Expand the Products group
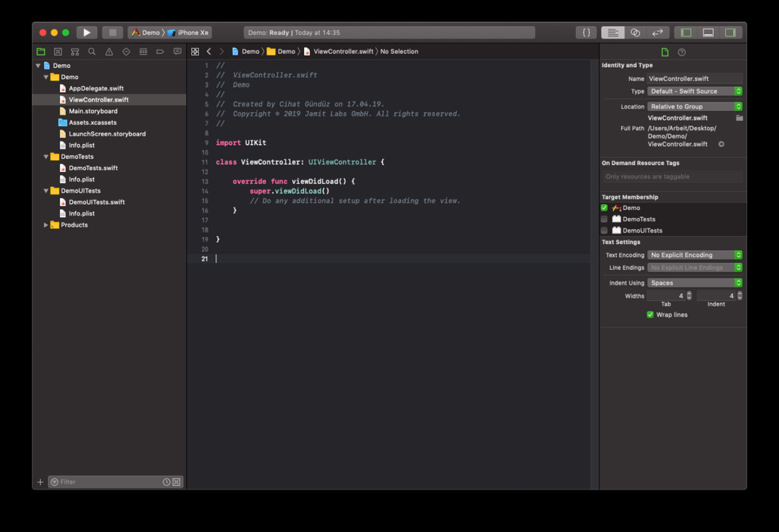The height and width of the screenshot is (532, 779). pyautogui.click(x=45, y=225)
